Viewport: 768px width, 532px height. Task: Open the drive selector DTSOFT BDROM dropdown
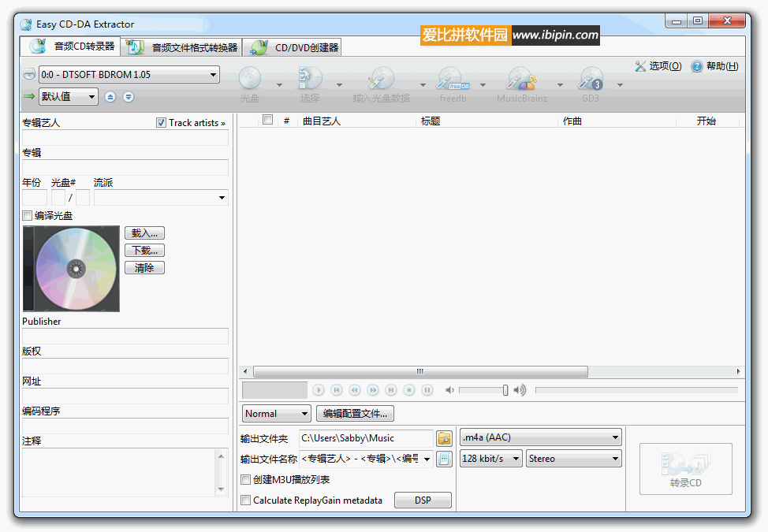click(129, 74)
